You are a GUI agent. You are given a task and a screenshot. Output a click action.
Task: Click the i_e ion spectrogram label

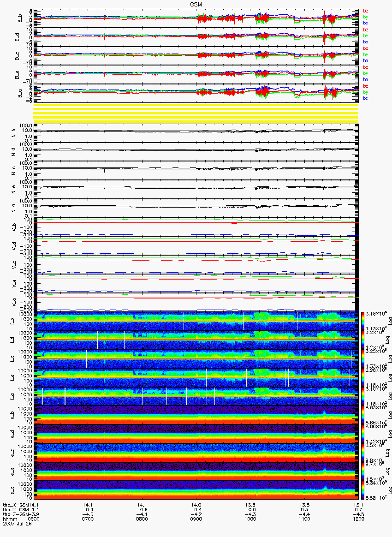coord(12,378)
